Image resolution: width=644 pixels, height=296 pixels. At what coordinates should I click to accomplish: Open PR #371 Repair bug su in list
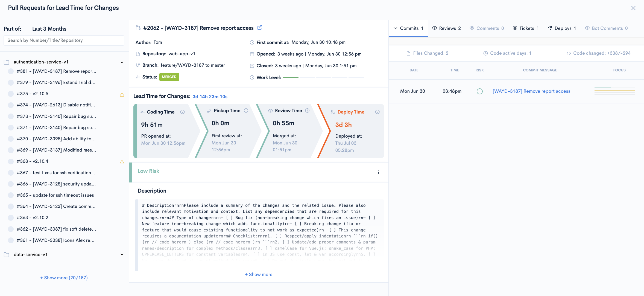pyautogui.click(x=56, y=128)
